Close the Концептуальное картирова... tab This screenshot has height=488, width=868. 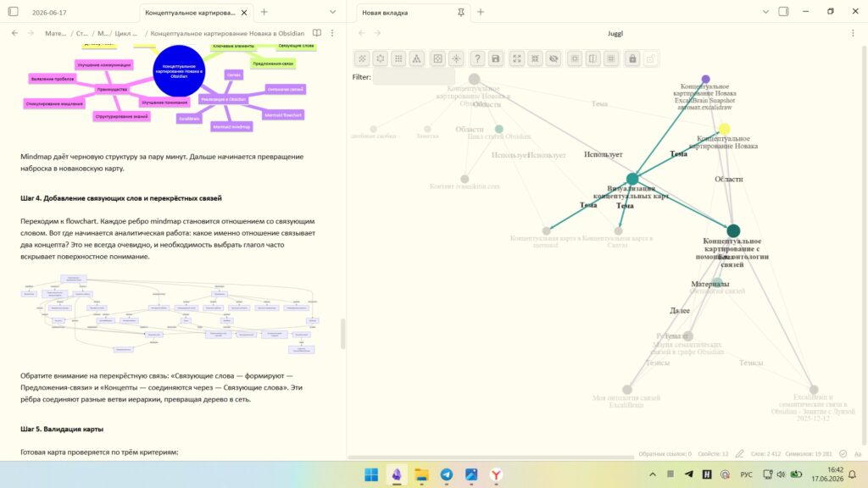pos(244,12)
